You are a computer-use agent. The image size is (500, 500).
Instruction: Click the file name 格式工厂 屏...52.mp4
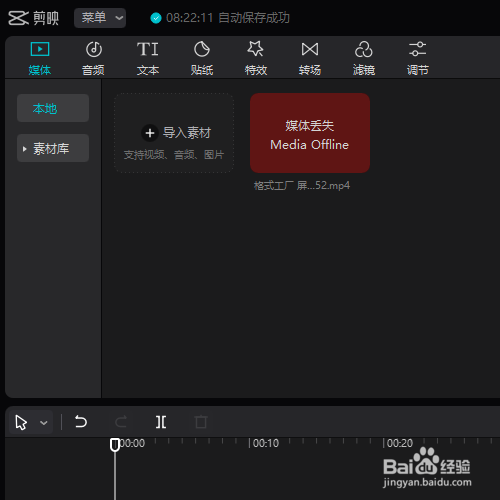pyautogui.click(x=302, y=185)
